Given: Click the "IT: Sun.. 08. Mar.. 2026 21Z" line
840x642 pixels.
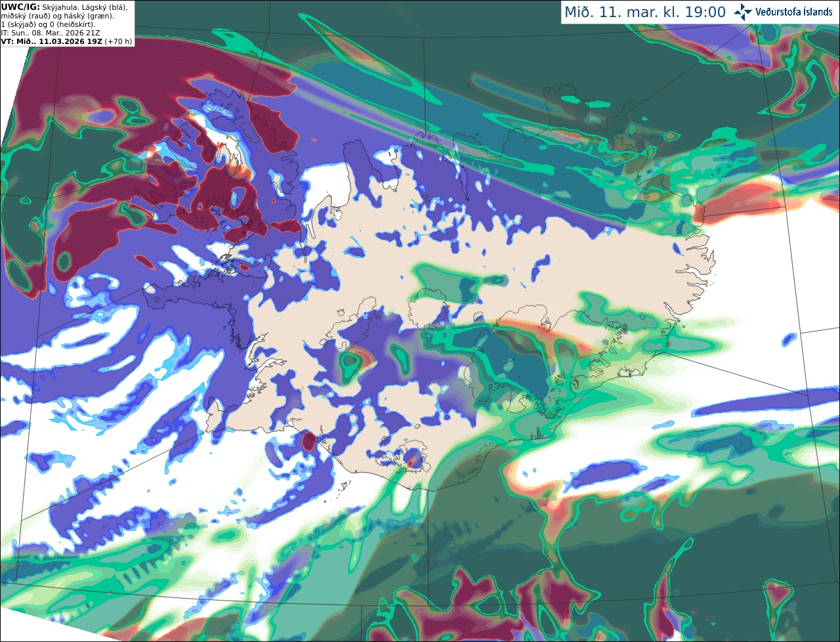Looking at the screenshot, I should tap(51, 33).
